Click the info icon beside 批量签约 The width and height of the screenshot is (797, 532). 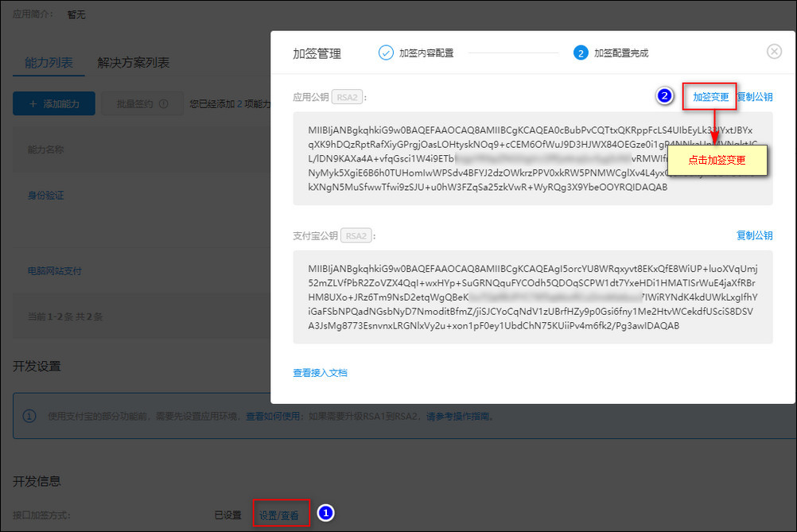coord(161,103)
